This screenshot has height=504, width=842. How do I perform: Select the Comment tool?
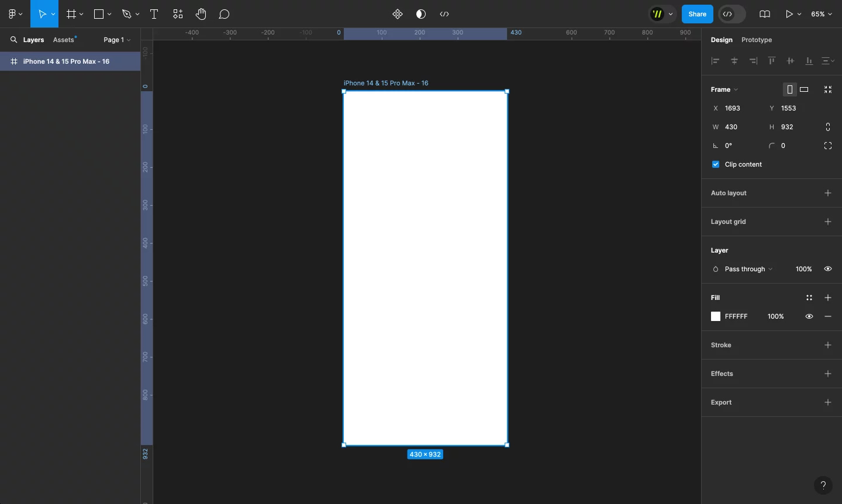224,14
